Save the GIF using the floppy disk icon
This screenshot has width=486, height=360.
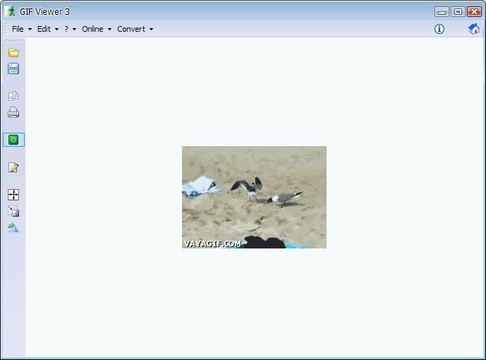14,69
